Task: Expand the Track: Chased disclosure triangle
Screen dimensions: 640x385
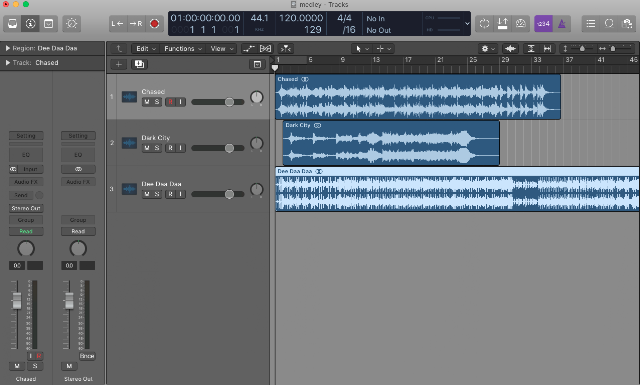Action: (x=7, y=62)
